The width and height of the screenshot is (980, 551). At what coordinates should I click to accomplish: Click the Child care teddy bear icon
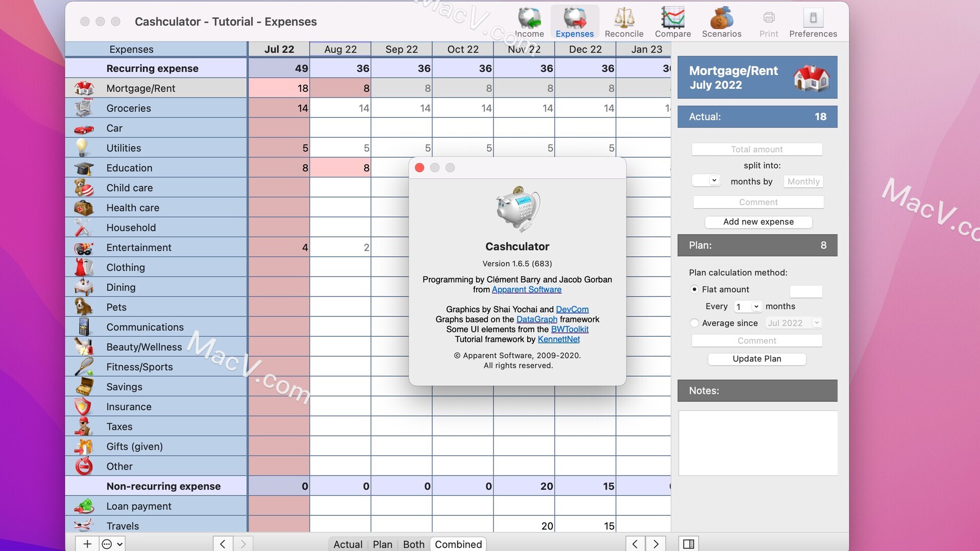(84, 188)
